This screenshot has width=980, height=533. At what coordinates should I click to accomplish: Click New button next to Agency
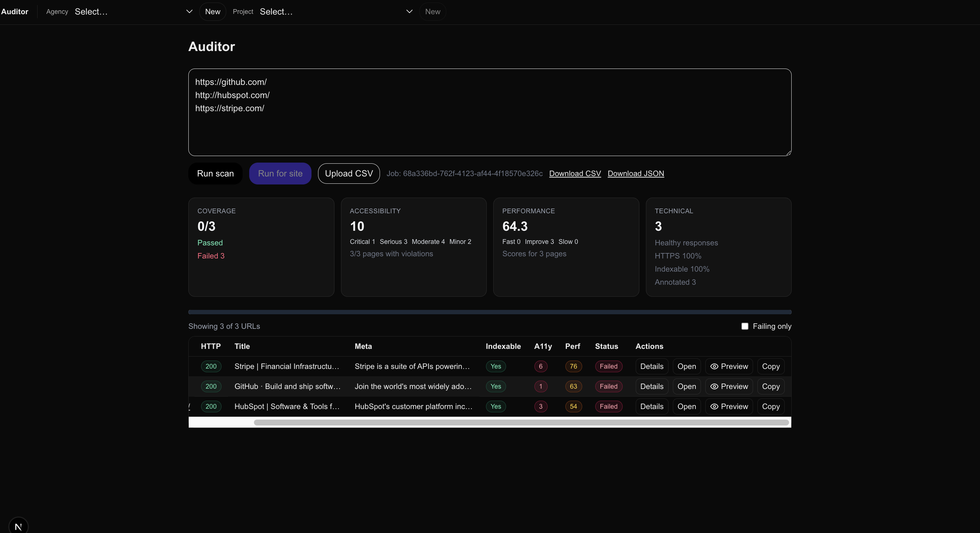tap(212, 12)
